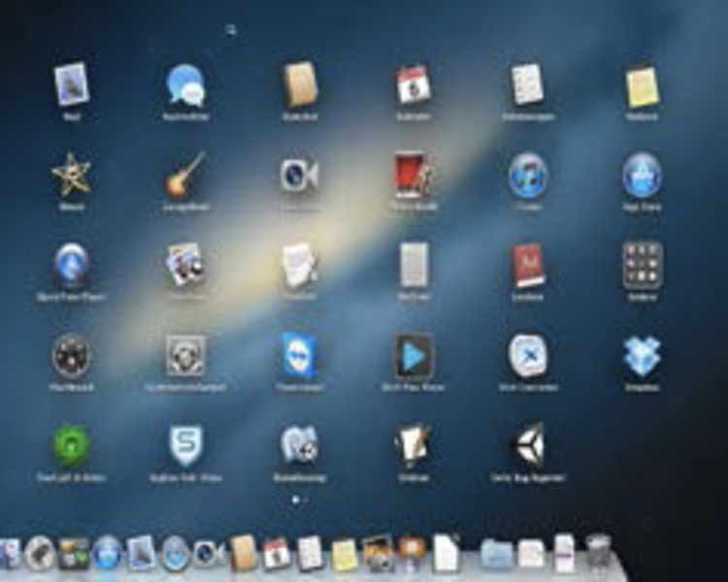Open the Andere apps folder
The height and width of the screenshot is (582, 728).
click(642, 266)
